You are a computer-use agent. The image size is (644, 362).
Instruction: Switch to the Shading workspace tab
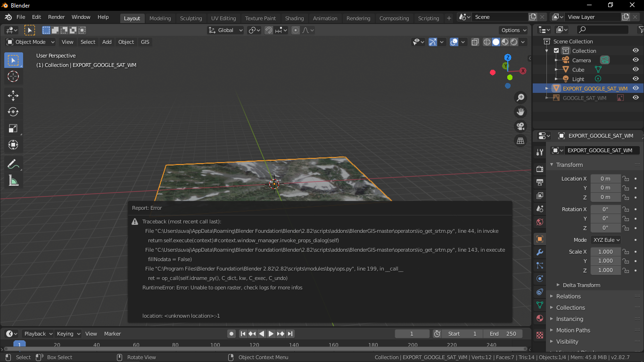295,18
